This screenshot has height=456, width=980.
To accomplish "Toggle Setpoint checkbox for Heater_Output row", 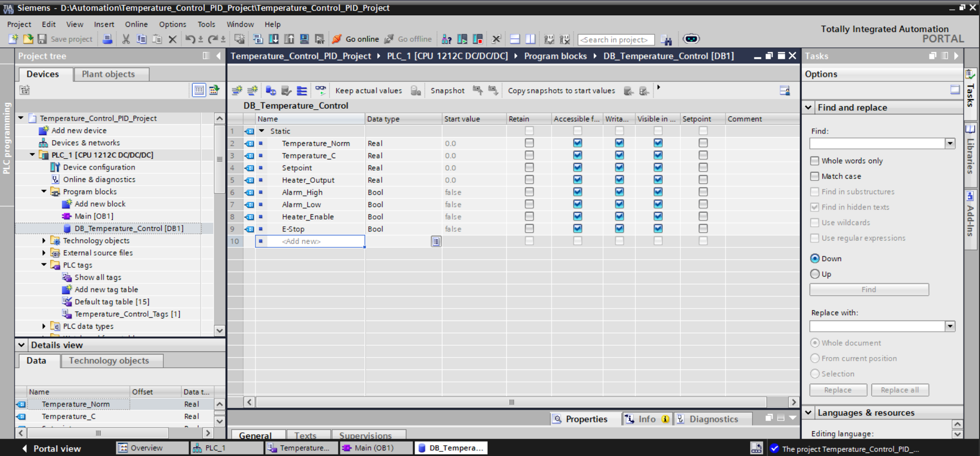I will [703, 180].
